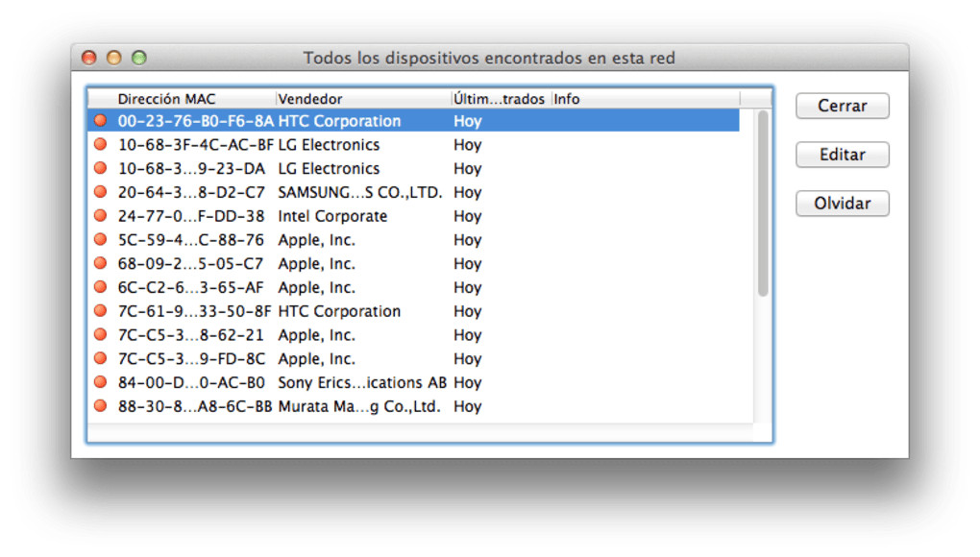This screenshot has height=557, width=980.
Task: Click red status dot of 68-09-2...5-05-C7 row
Action: point(101,263)
